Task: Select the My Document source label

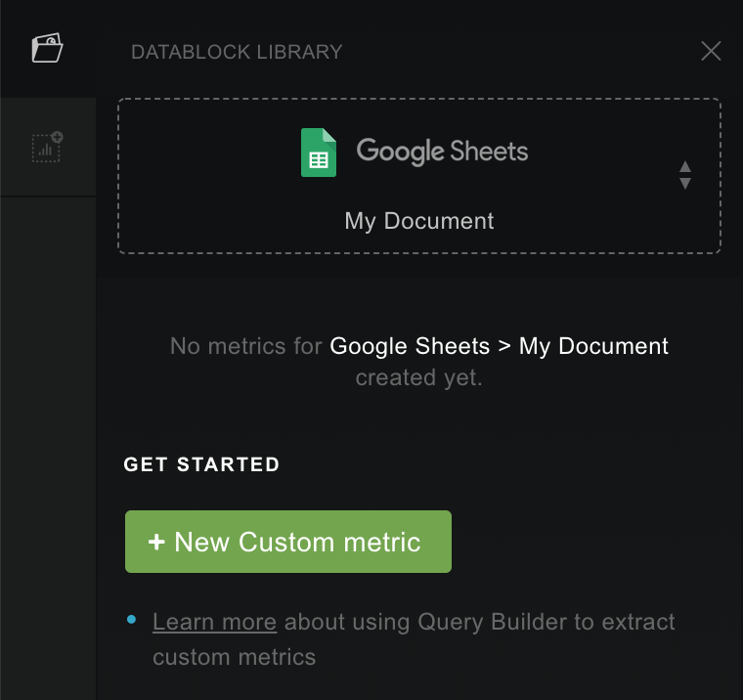Action: pos(419,221)
